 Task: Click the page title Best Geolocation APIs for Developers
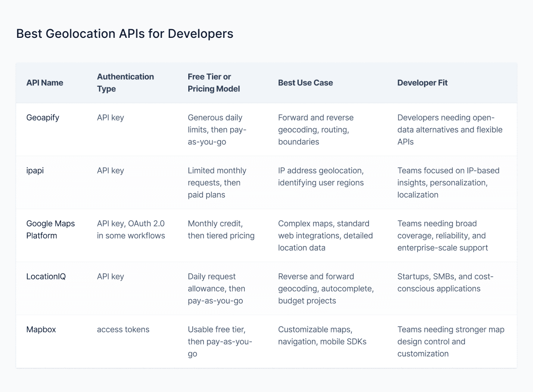click(125, 34)
